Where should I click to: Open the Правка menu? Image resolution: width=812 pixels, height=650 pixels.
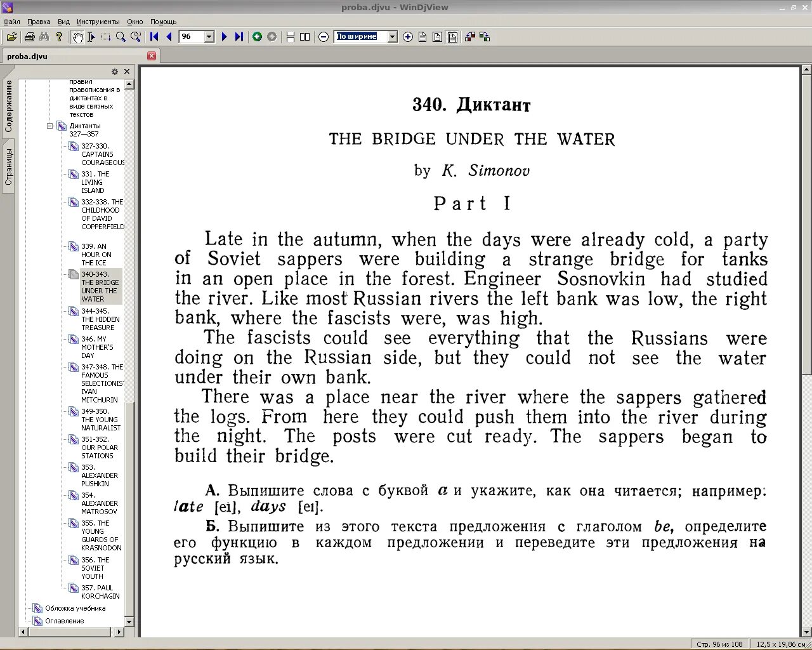pos(39,22)
